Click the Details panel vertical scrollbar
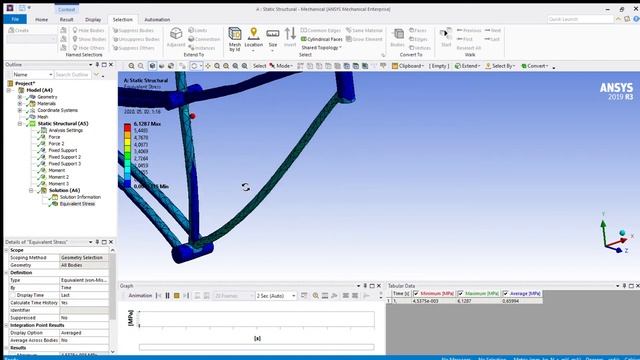The width and height of the screenshot is (640, 360). pos(113,300)
